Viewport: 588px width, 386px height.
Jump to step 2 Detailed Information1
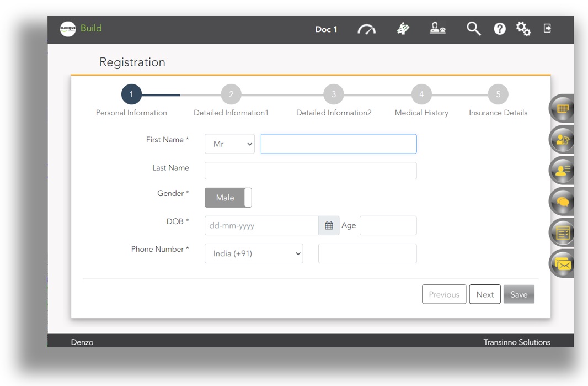coord(231,94)
